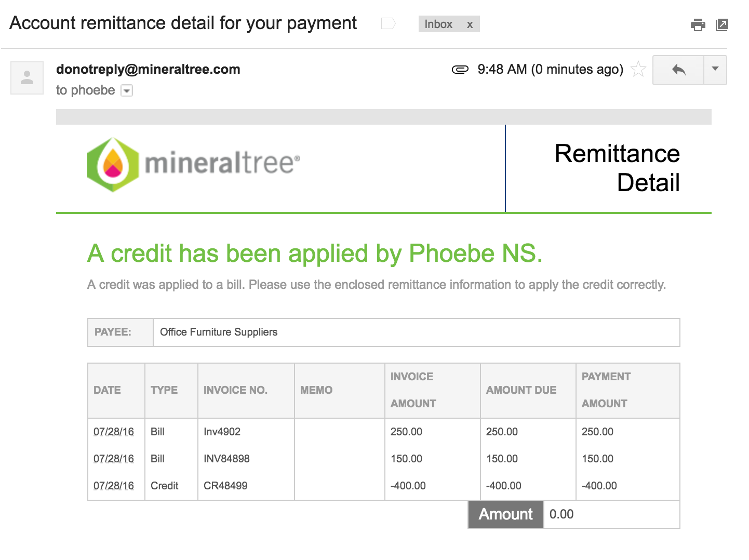Click the email subject heading
This screenshot has height=560, width=749.
183,23
